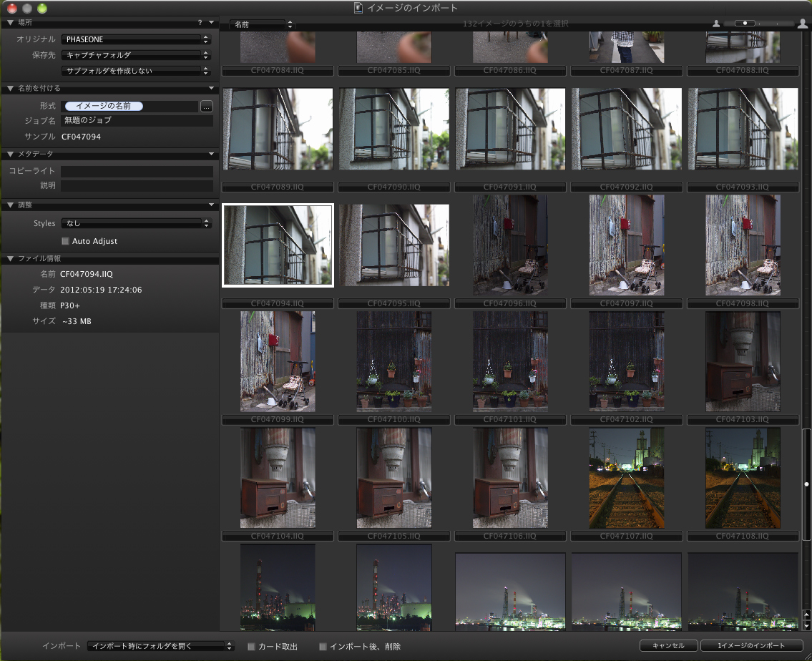Viewport: 812px width, 661px height.
Task: Select thumbnail CF047102.IIQ
Action: [x=627, y=362]
